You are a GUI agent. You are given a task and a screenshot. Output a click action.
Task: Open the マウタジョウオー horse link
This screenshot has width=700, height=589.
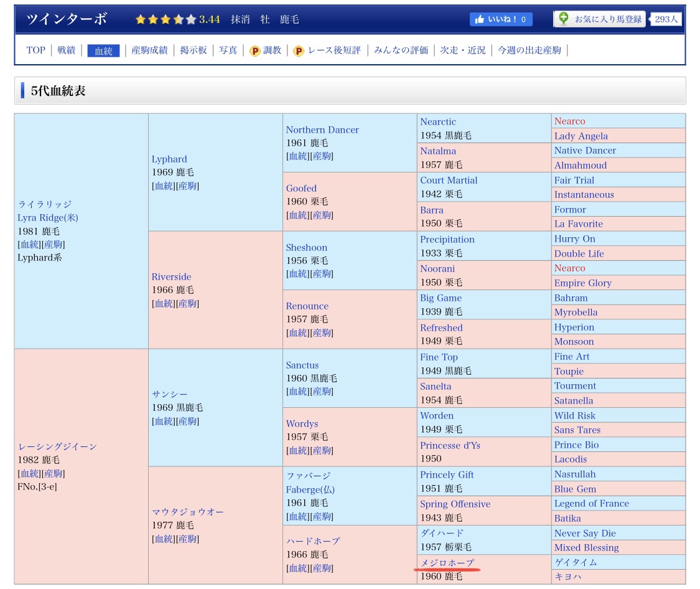(187, 512)
